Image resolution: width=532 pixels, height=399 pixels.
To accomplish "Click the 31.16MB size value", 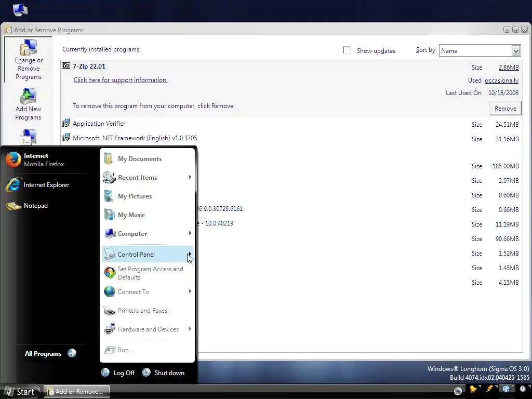I will pyautogui.click(x=507, y=139).
